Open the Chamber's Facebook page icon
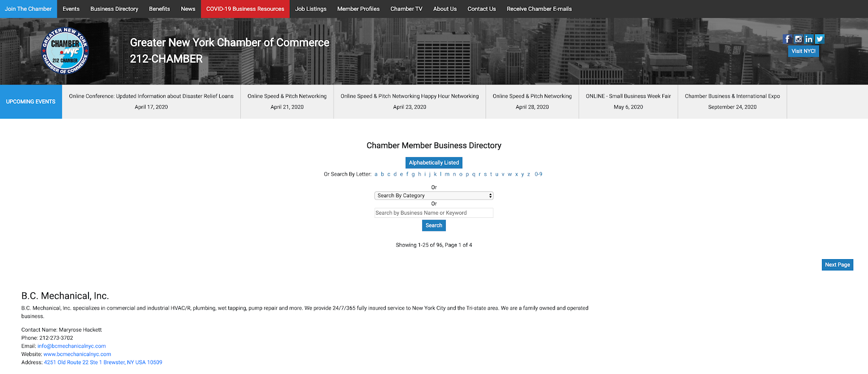Screen dimensions: 868x374 (787, 39)
